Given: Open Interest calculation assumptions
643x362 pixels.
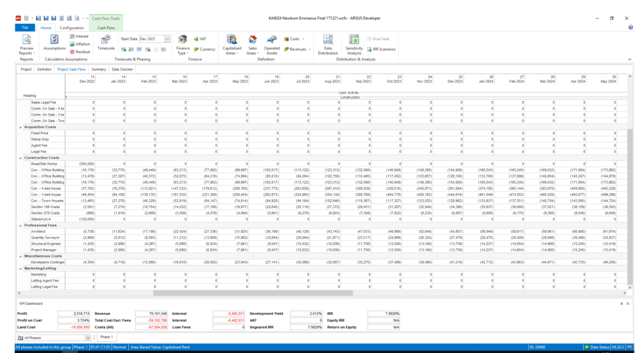Looking at the screenshot, I should click(x=80, y=36).
